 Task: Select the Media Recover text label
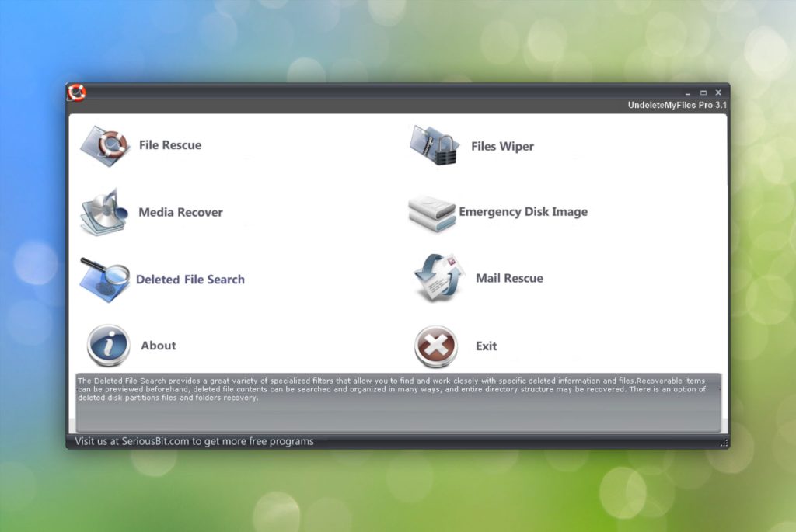[180, 212]
